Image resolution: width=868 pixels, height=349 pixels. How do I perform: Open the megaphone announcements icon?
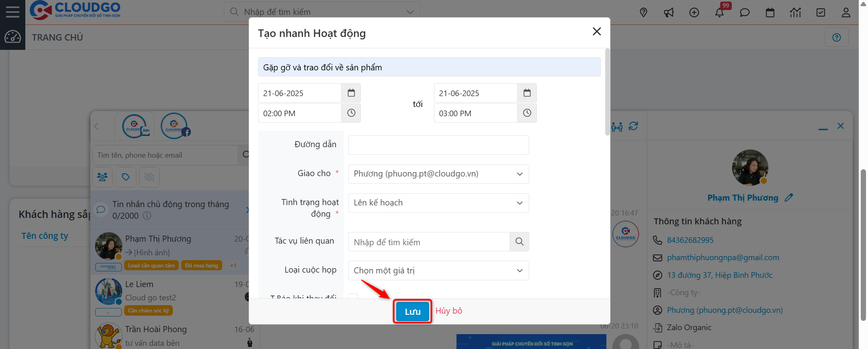[x=669, y=12]
